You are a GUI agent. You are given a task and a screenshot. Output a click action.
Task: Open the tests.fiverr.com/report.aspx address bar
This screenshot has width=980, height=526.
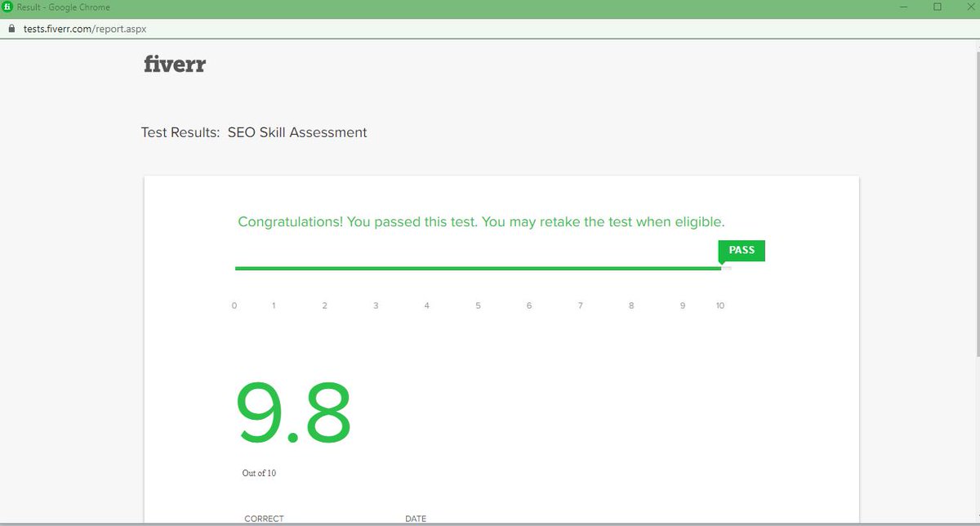point(85,28)
